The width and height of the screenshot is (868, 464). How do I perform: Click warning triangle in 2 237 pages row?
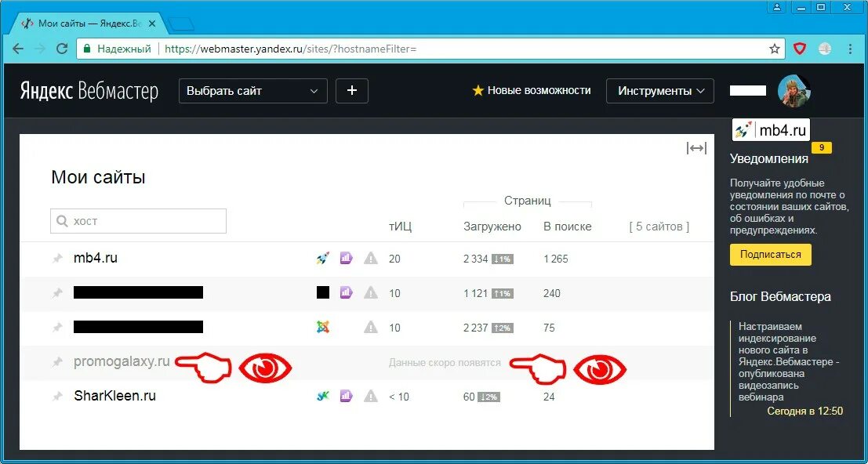pyautogui.click(x=370, y=328)
